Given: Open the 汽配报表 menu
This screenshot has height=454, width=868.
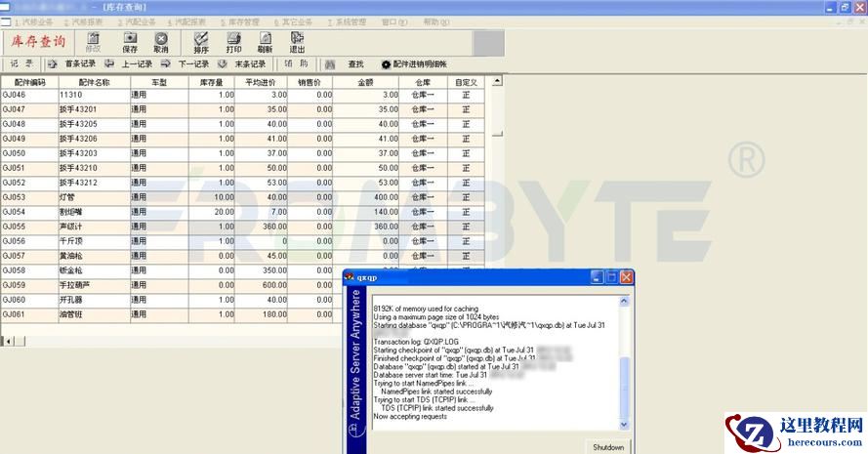Looking at the screenshot, I should point(186,22).
